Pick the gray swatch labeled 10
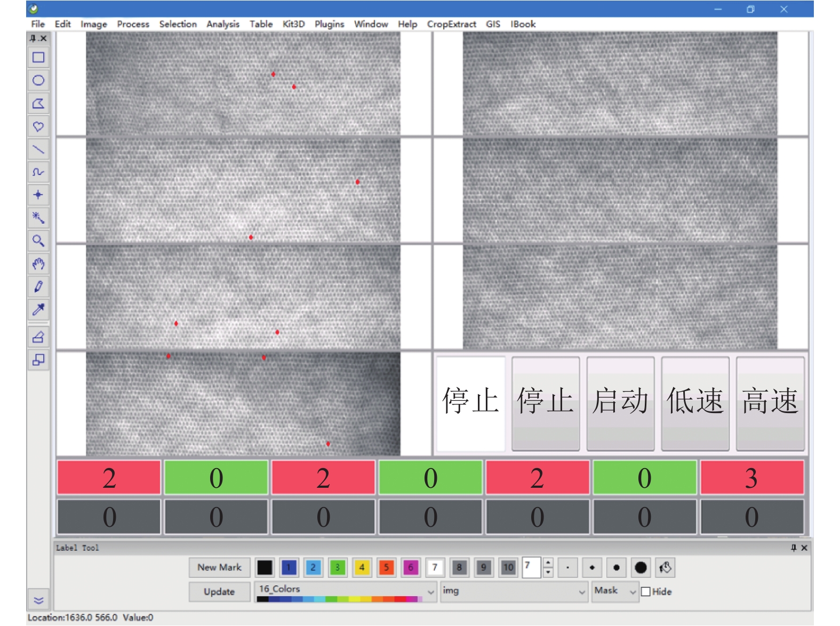The image size is (840, 626). coord(508,567)
